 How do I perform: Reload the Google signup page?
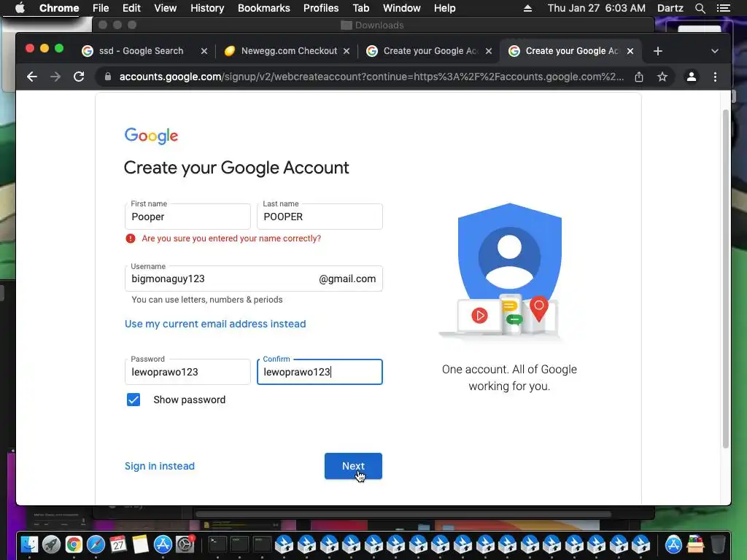tap(79, 77)
